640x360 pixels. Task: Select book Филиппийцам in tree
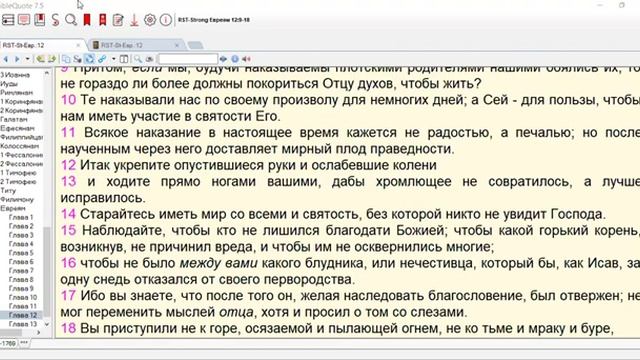(x=21, y=137)
